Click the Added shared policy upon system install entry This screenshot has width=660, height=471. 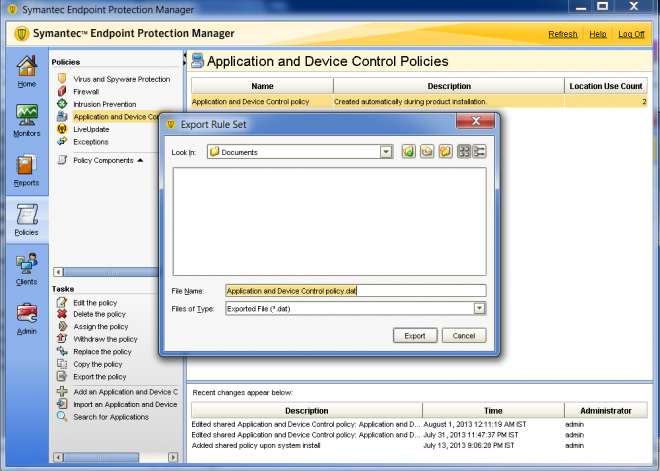point(419,445)
